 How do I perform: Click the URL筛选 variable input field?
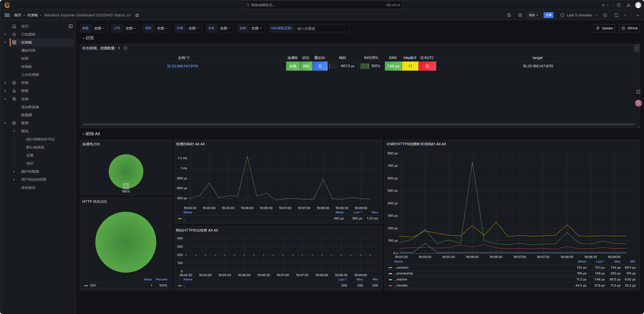(322, 28)
